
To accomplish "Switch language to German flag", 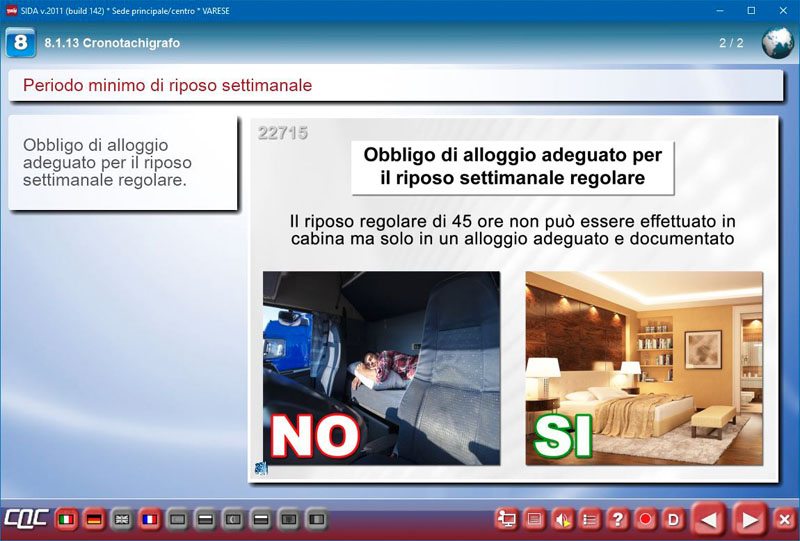I will pos(95,519).
